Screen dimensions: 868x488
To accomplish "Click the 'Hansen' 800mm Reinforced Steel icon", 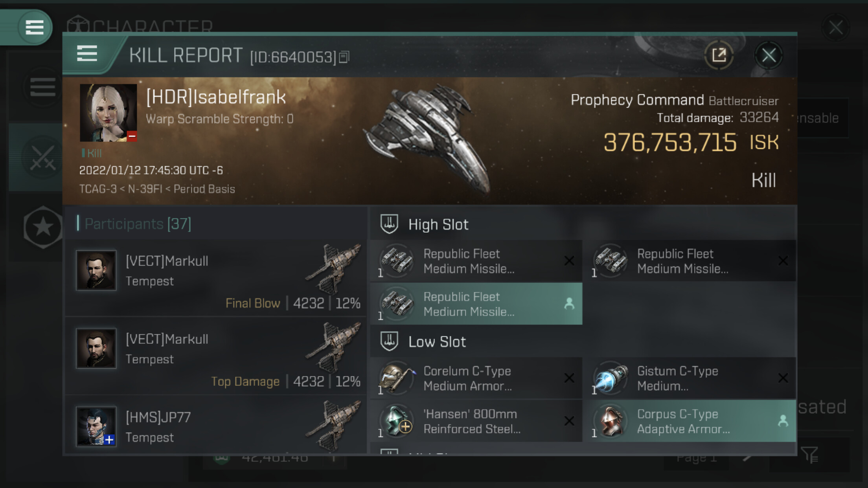I will pyautogui.click(x=397, y=421).
